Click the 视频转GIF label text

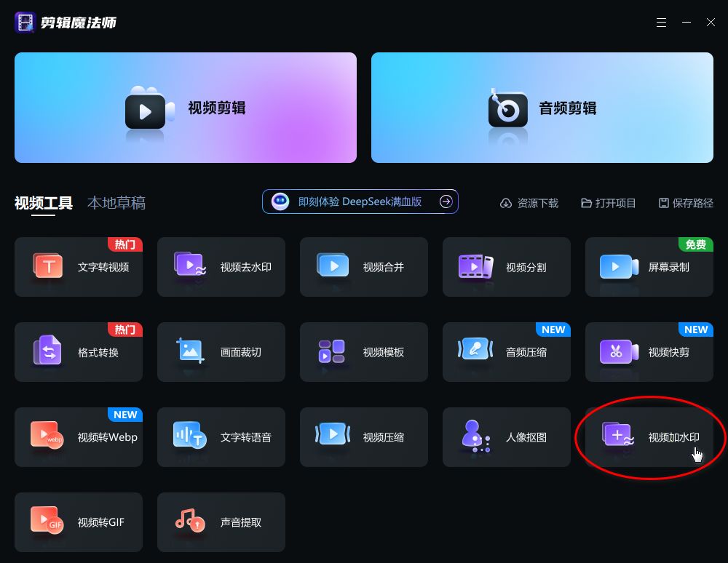100,522
